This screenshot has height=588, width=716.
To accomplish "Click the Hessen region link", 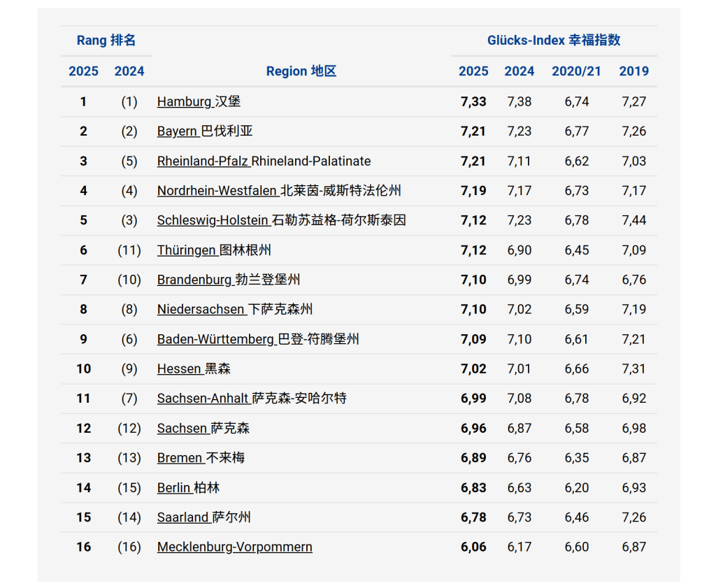I will tap(180, 368).
